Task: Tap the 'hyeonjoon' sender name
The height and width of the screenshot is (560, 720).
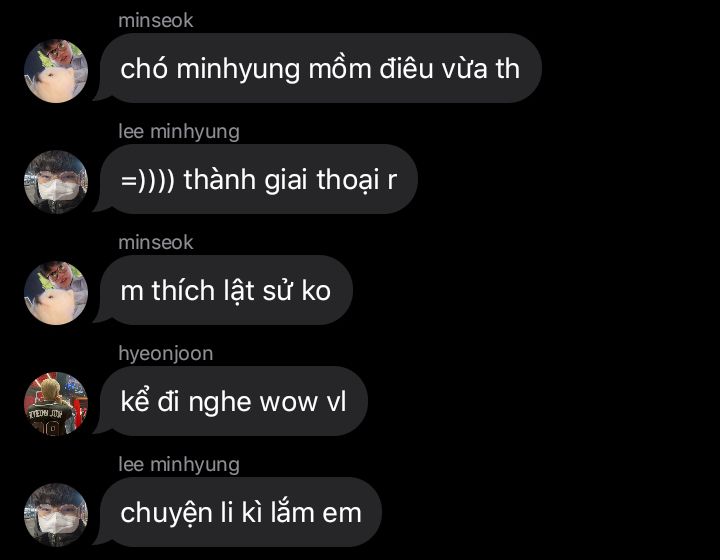Action: pyautogui.click(x=166, y=354)
